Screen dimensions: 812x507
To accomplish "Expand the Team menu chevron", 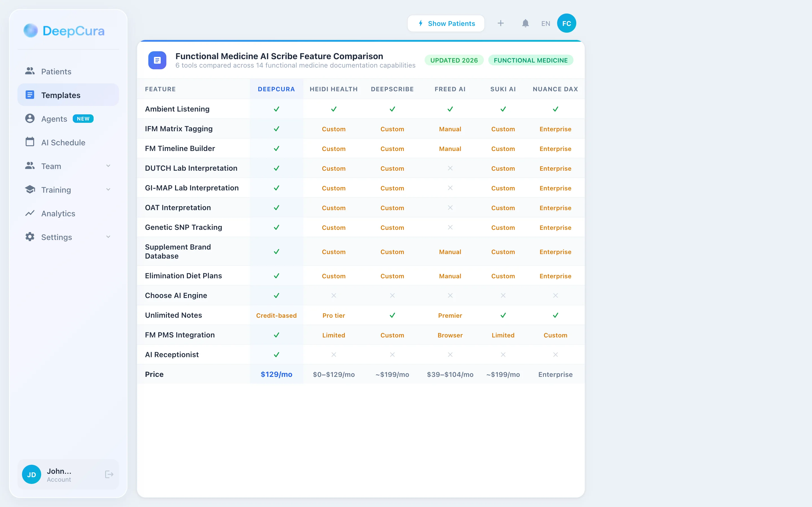I will pos(108,166).
